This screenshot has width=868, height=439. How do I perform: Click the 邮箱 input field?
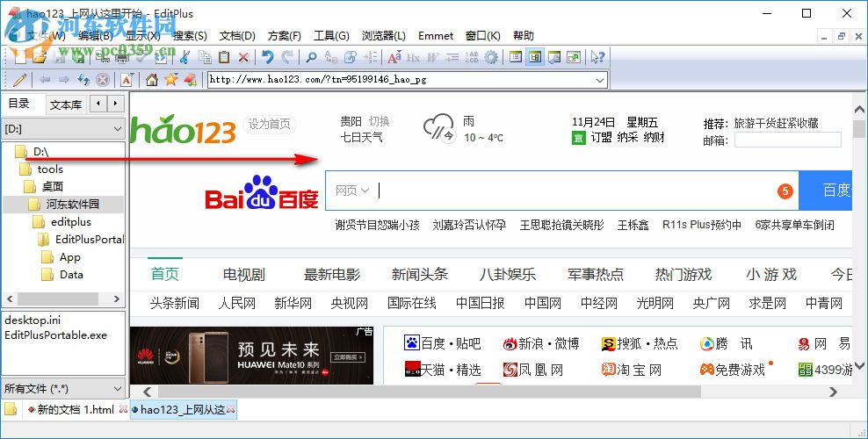click(788, 140)
